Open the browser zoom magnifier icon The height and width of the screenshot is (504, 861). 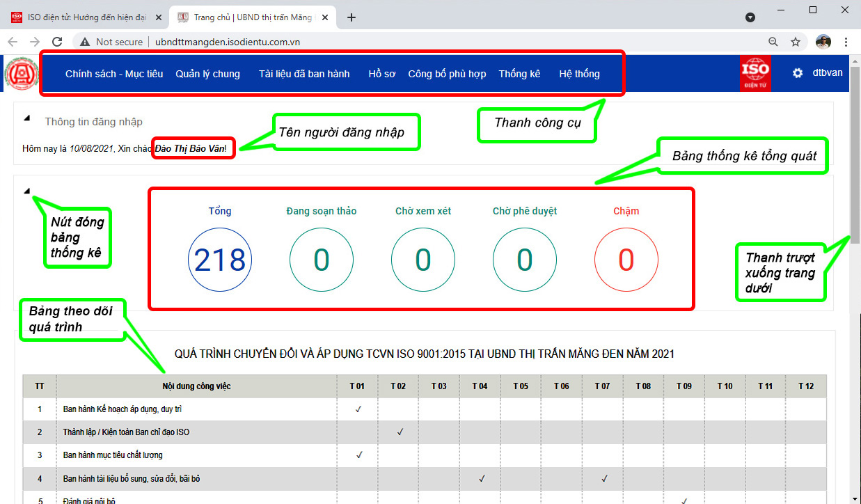[773, 42]
